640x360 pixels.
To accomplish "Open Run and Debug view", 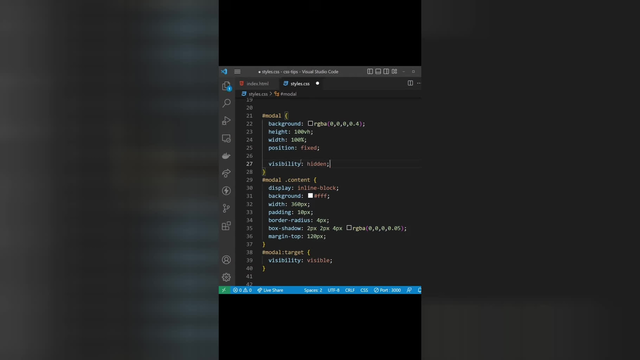I will pyautogui.click(x=226, y=121).
